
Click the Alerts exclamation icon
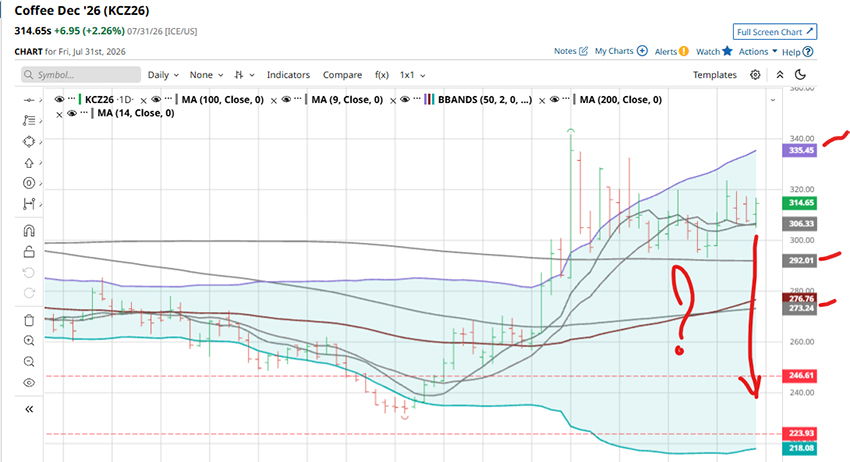click(684, 51)
